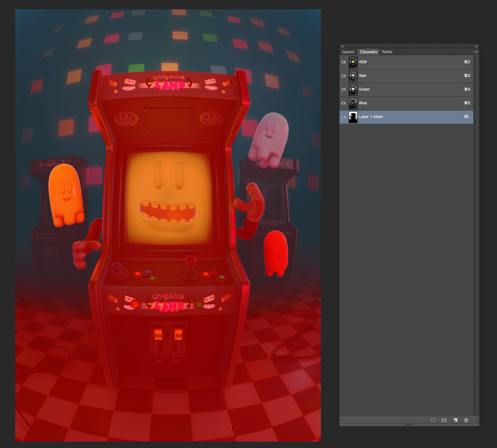497x448 pixels.
Task: Collapse panel using double-arrow icon
Action: tap(476, 47)
